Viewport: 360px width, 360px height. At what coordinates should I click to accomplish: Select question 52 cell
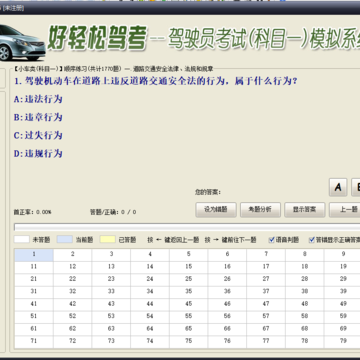(x=72, y=316)
